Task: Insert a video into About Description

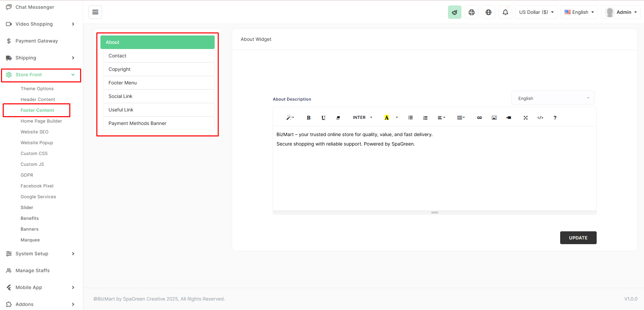Action: [509, 118]
